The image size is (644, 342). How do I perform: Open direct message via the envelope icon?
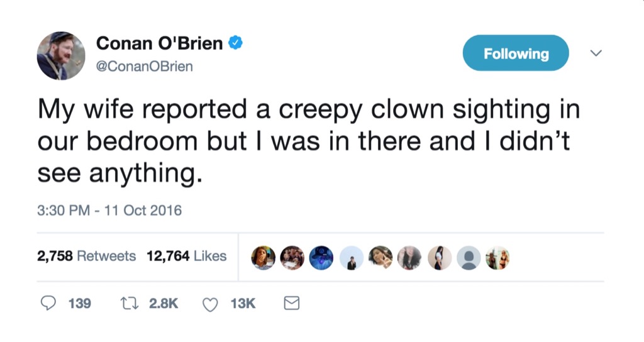click(291, 304)
